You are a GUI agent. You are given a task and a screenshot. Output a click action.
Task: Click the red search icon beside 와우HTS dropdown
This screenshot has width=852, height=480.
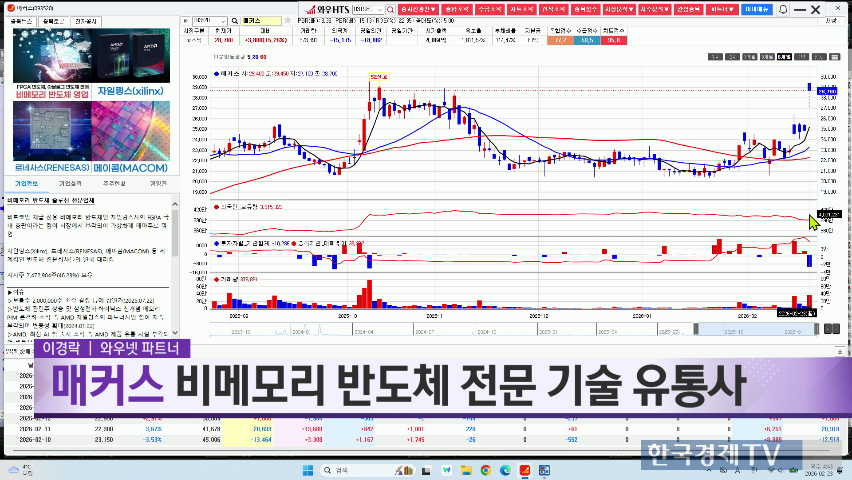[x=389, y=8]
